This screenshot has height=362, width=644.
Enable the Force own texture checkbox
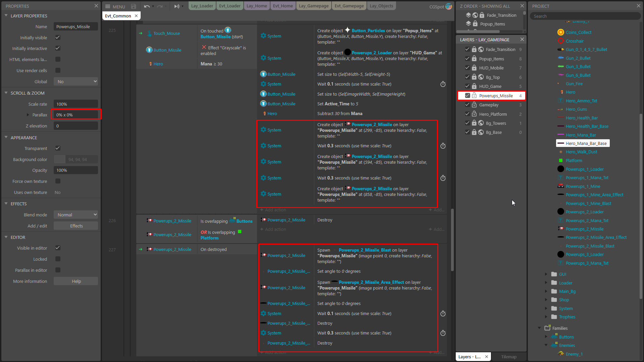click(58, 181)
